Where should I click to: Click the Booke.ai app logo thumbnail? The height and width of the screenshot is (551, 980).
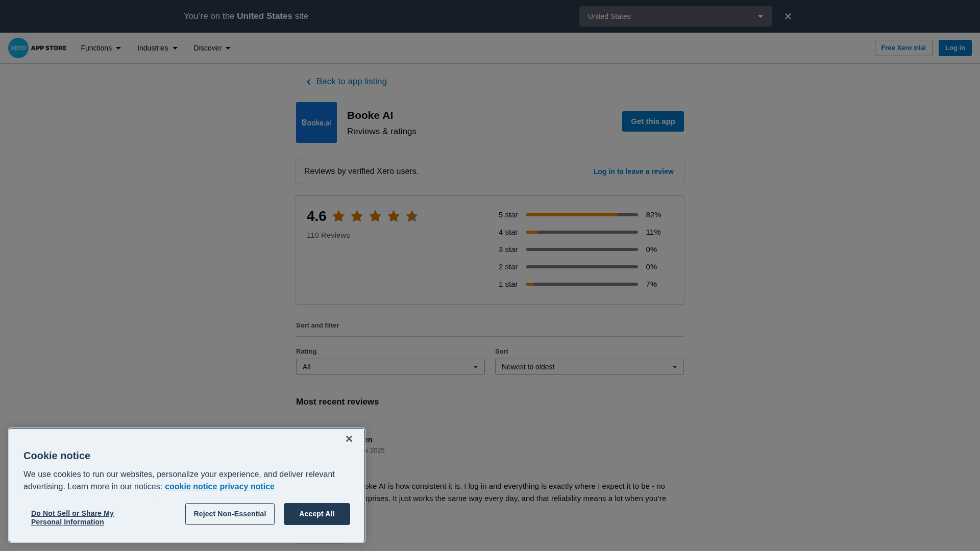point(316,122)
